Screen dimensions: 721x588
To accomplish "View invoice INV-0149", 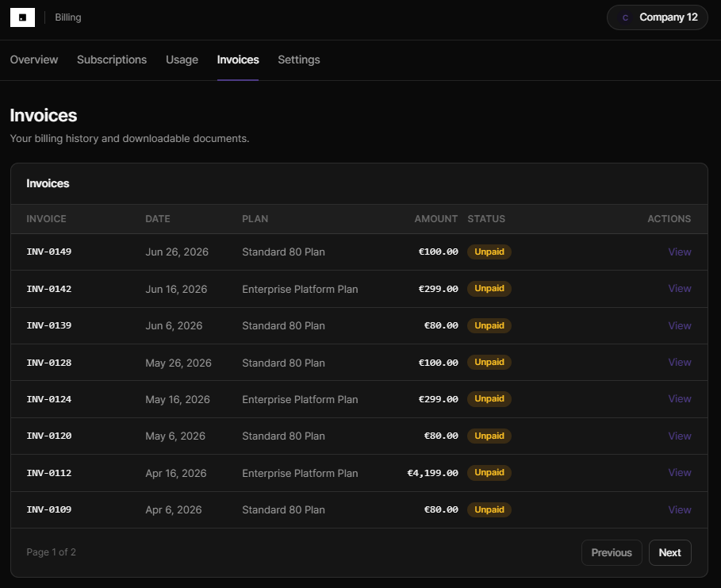I will pos(680,252).
